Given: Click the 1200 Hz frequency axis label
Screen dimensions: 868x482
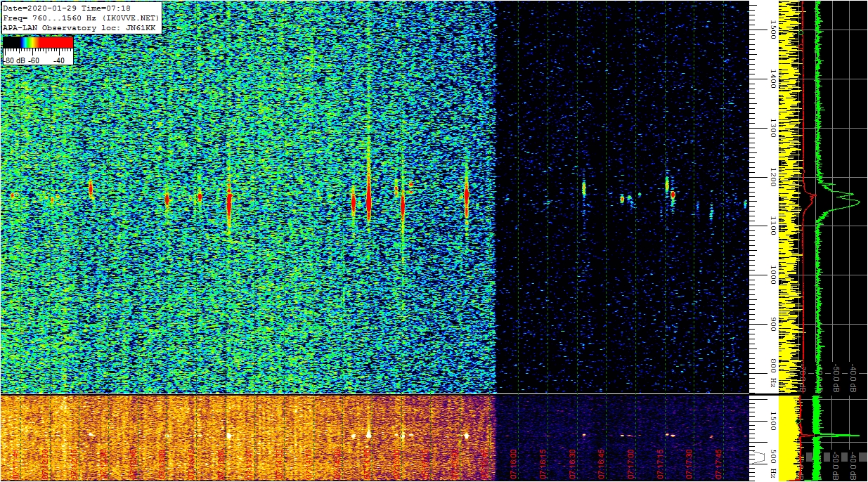Looking at the screenshot, I should point(773,177).
